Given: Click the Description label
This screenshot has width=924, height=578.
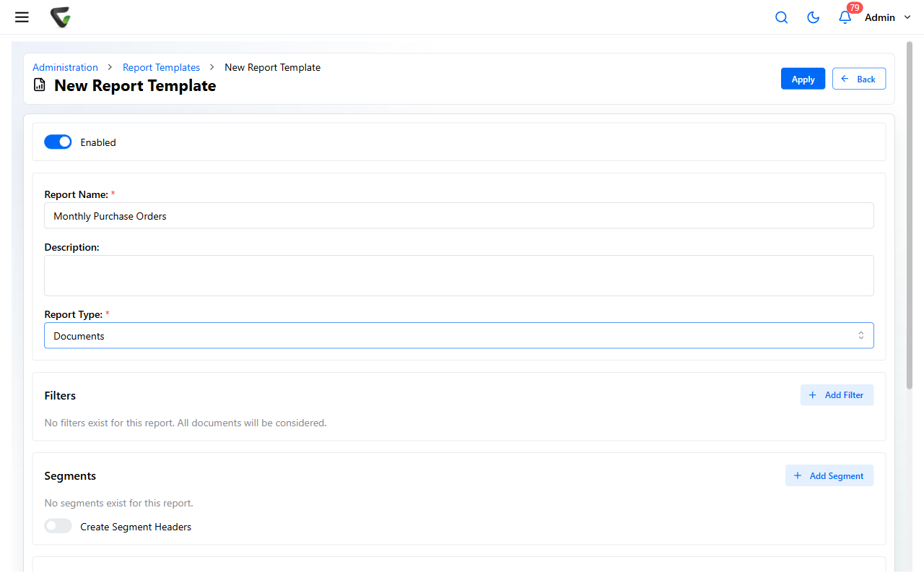Looking at the screenshot, I should [x=71, y=247].
